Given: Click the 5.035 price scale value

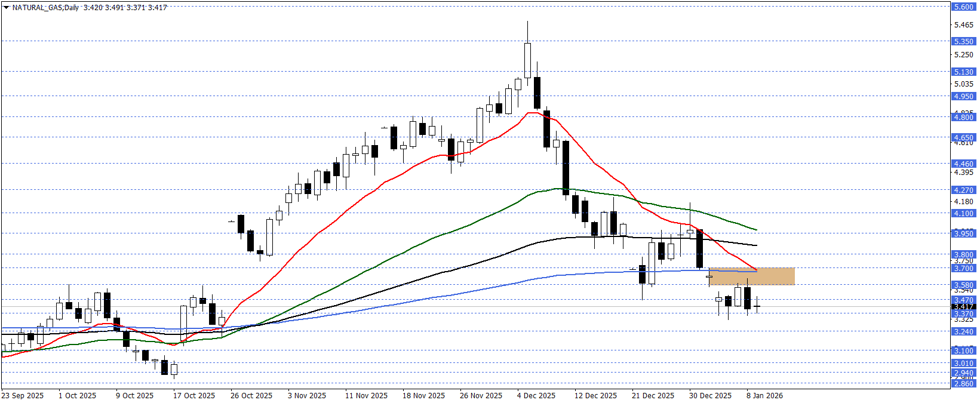Looking at the screenshot, I should pyautogui.click(x=964, y=84).
